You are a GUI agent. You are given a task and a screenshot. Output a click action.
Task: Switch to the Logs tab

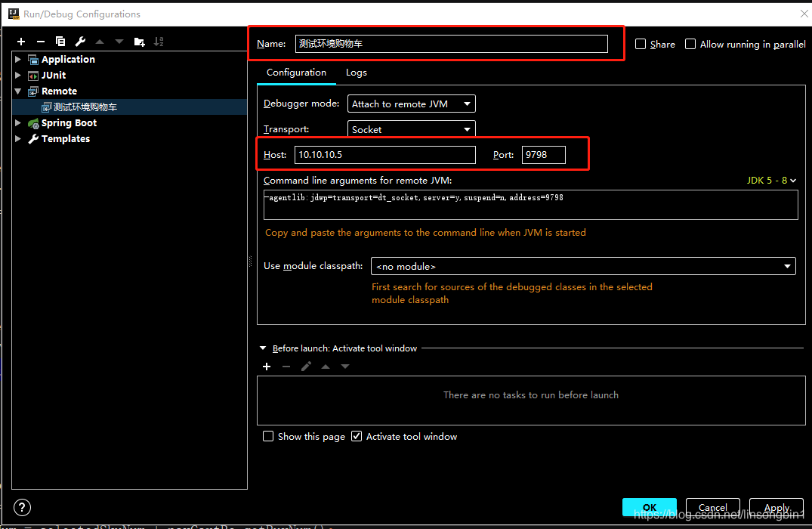[357, 73]
